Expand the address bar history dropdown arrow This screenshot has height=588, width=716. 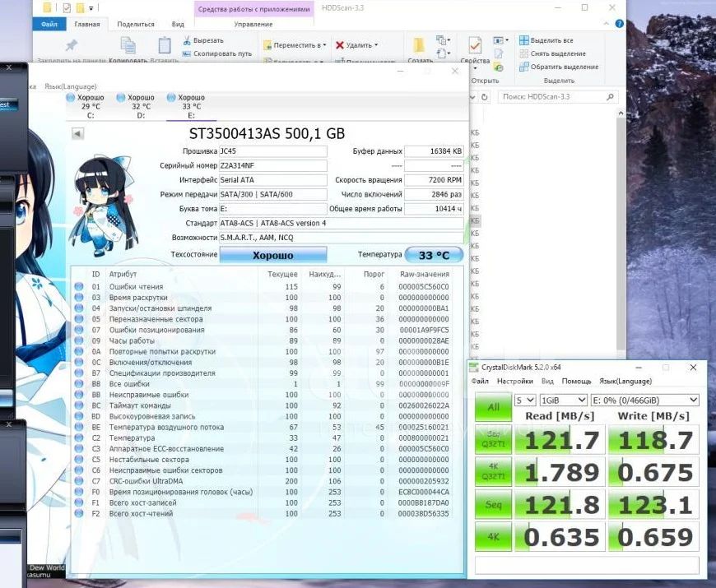[x=473, y=97]
